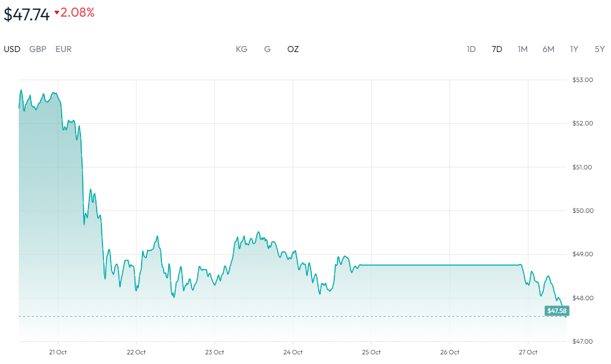Click the 27 Oct date label
The height and width of the screenshot is (364, 611).
[x=528, y=352]
